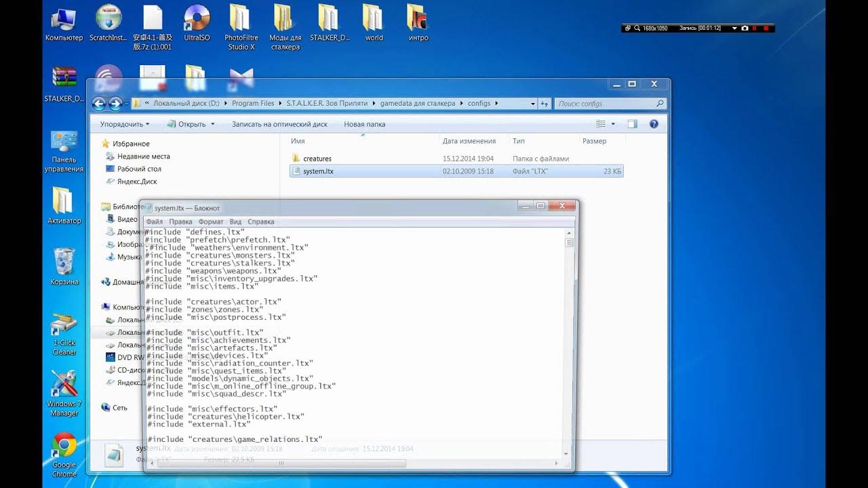This screenshot has width=868, height=488.
Task: Click the "creatures\actor.ltx" include line
Action: point(214,302)
